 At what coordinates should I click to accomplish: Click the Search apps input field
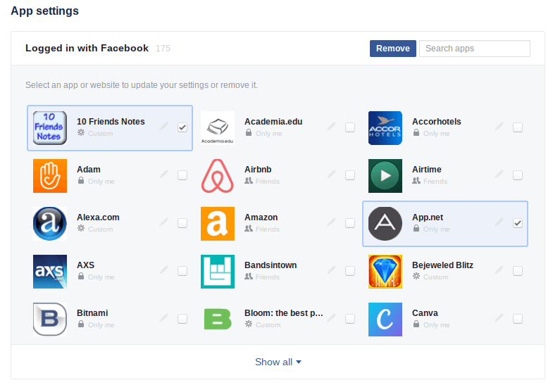474,49
